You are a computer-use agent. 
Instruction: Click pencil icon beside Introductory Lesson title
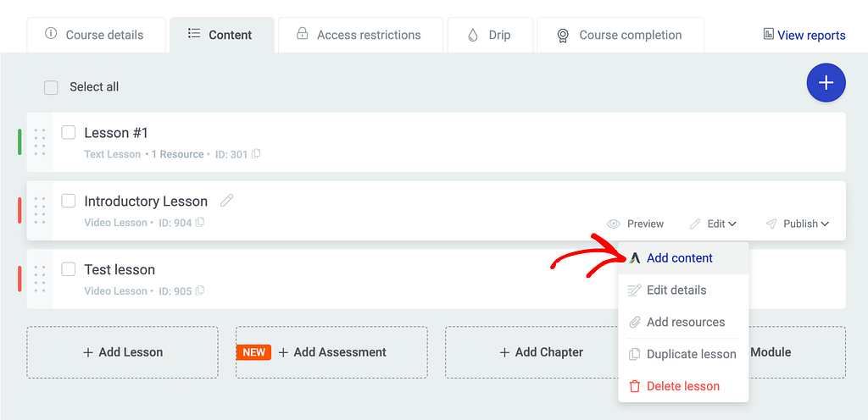click(227, 201)
